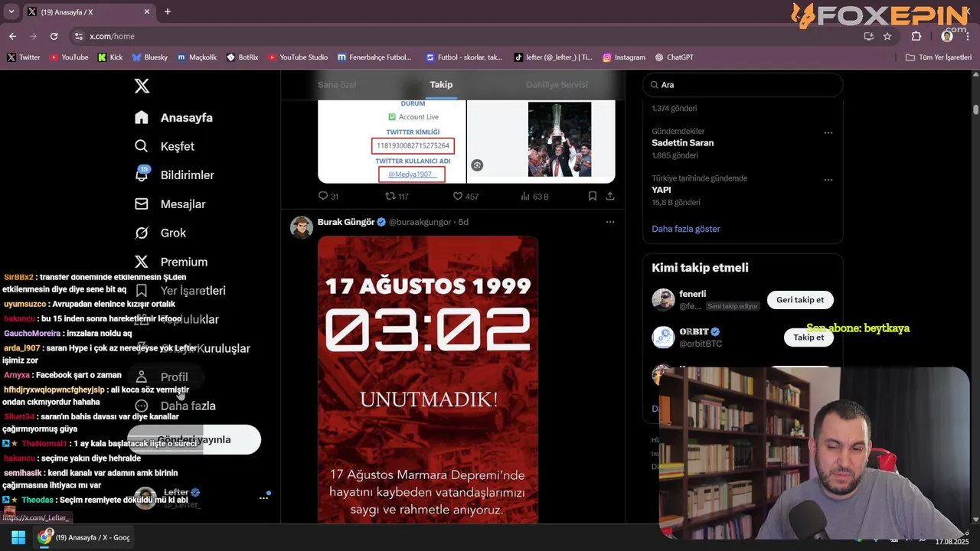Open account menu dots beside Lefter

coord(263,497)
